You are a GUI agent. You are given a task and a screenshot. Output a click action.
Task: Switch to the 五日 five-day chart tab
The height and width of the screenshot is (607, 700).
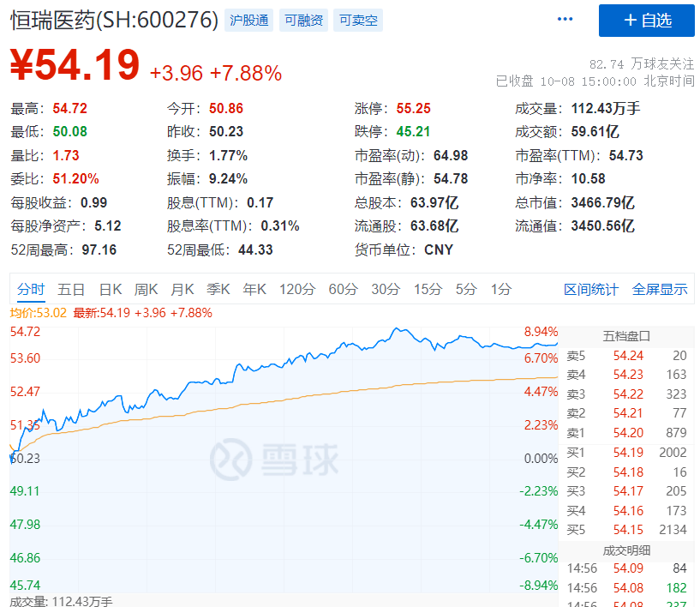point(71,290)
